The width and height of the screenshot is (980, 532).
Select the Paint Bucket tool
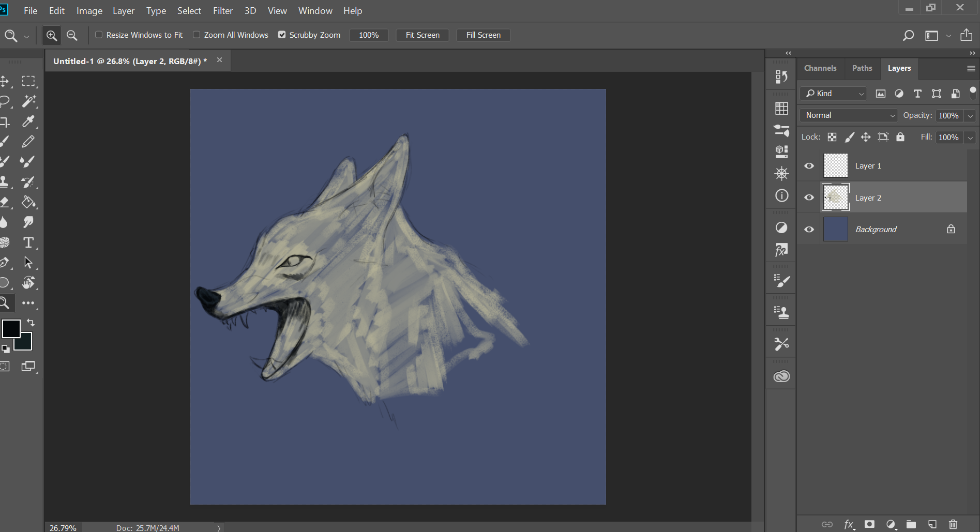[28, 202]
